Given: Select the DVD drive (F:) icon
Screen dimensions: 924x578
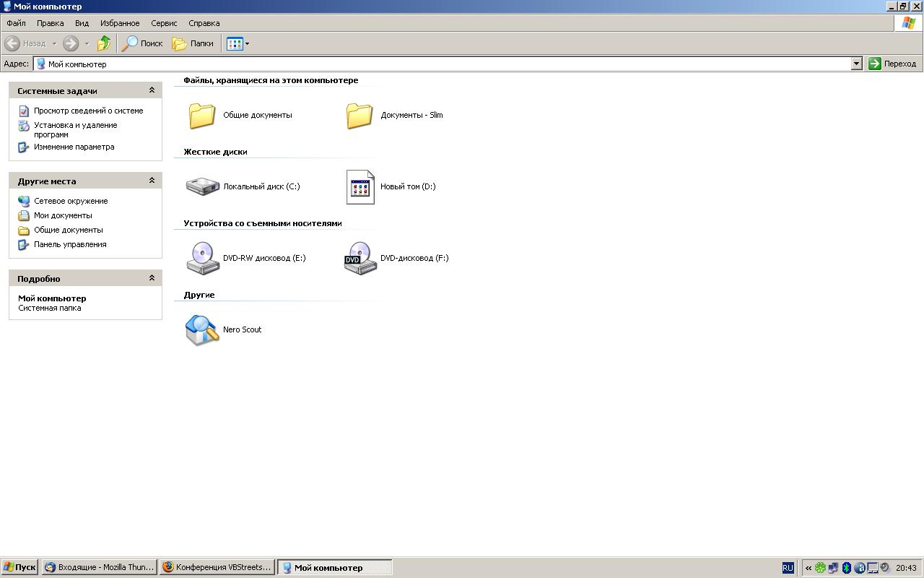Looking at the screenshot, I should (x=360, y=258).
